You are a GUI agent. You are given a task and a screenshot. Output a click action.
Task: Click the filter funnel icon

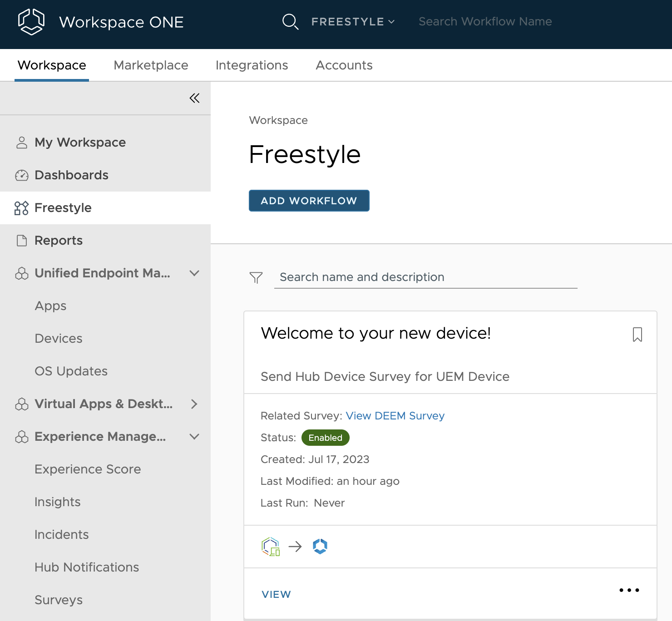click(x=256, y=277)
